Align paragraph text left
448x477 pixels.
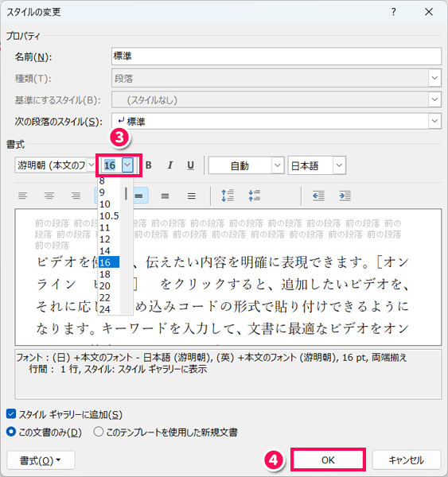pos(23,196)
